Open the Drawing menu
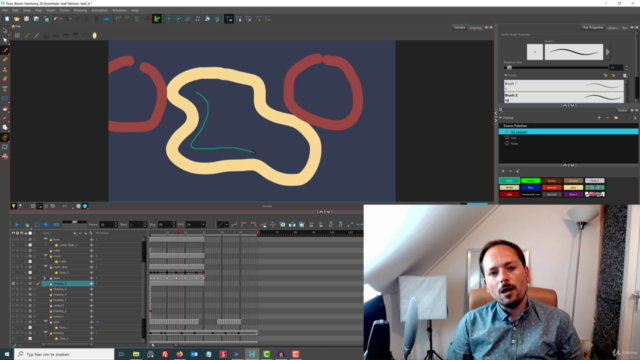This screenshot has width=640, height=360. [80, 10]
